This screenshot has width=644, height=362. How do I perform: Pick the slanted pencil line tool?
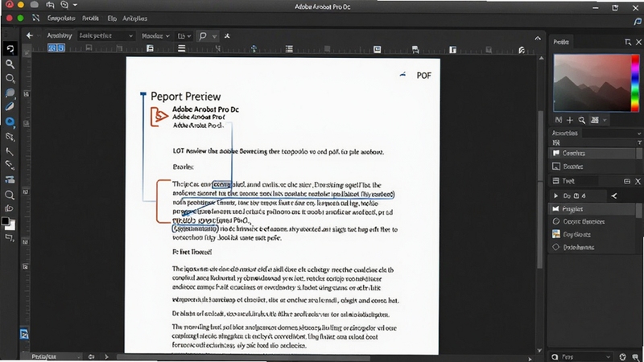(10, 151)
